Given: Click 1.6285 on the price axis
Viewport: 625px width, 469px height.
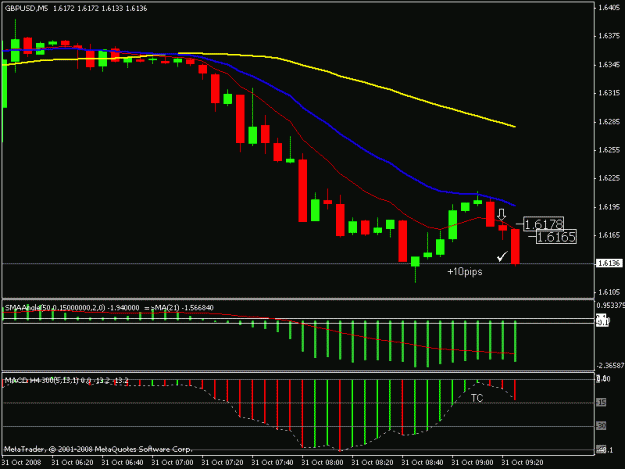Looking at the screenshot, I should pos(609,122).
